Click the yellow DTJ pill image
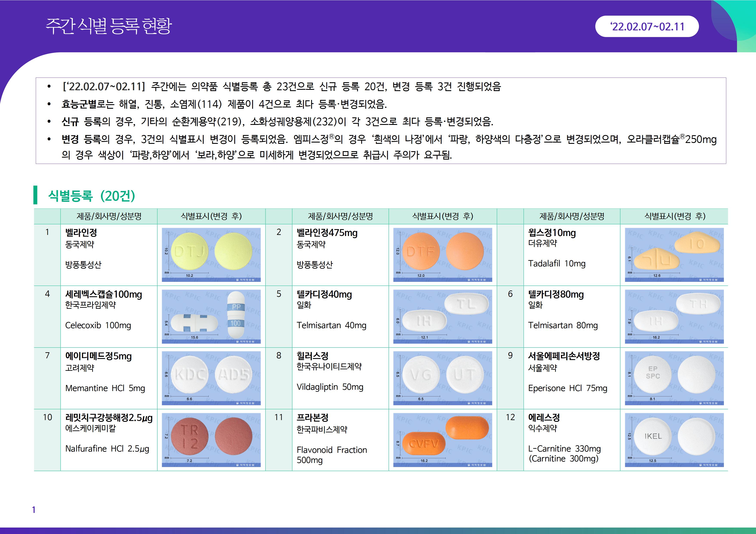 [x=211, y=255]
